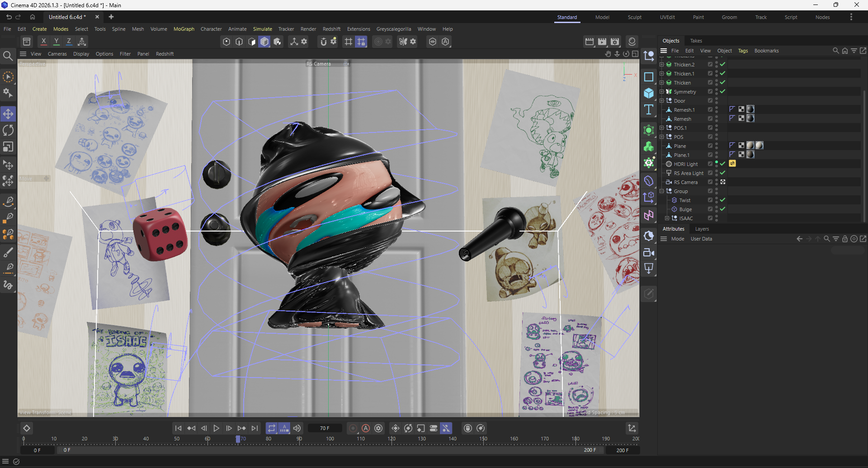This screenshot has height=468, width=868.
Task: Click the Live Selection tool
Action: tap(8, 77)
